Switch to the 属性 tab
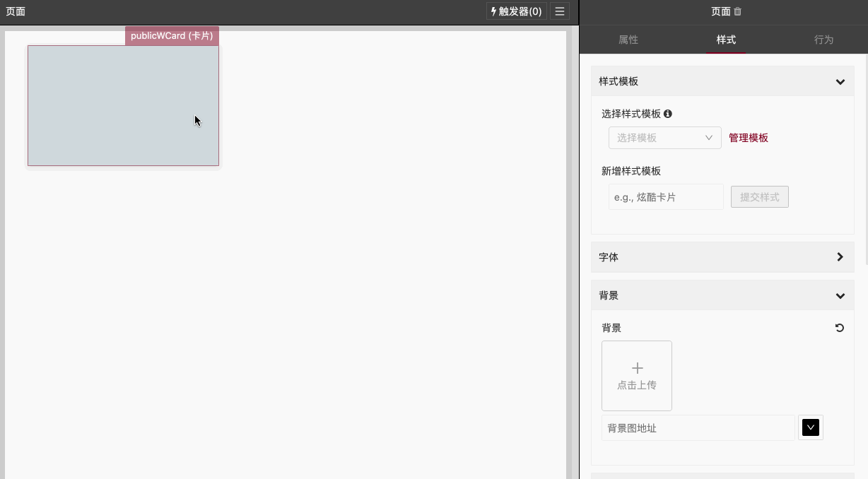This screenshot has height=479, width=868. (x=628, y=40)
